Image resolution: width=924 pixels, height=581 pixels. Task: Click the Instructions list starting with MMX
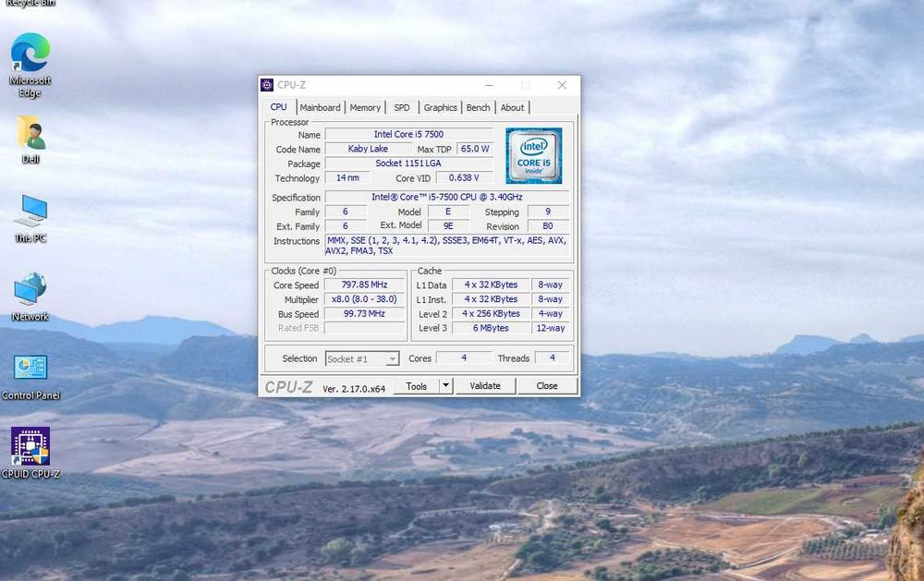447,246
